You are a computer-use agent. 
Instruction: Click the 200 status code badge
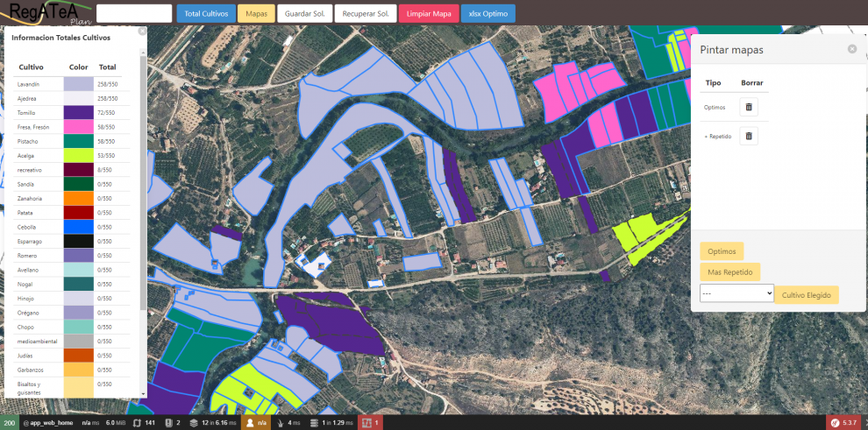click(x=9, y=423)
